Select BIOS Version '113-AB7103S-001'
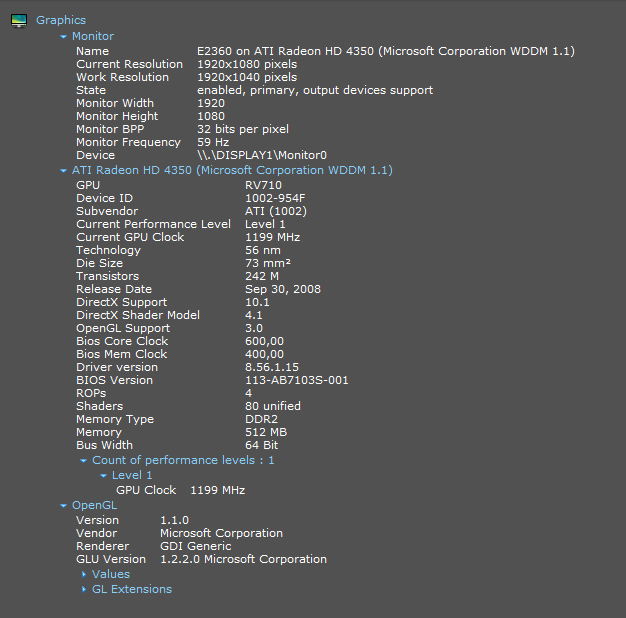 (297, 380)
